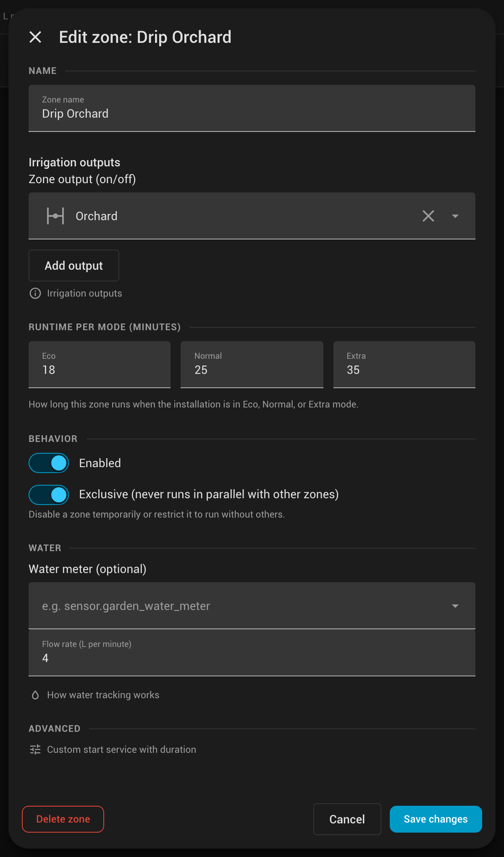Toggle the Enabled switch off
The height and width of the screenshot is (857, 504).
(x=49, y=463)
